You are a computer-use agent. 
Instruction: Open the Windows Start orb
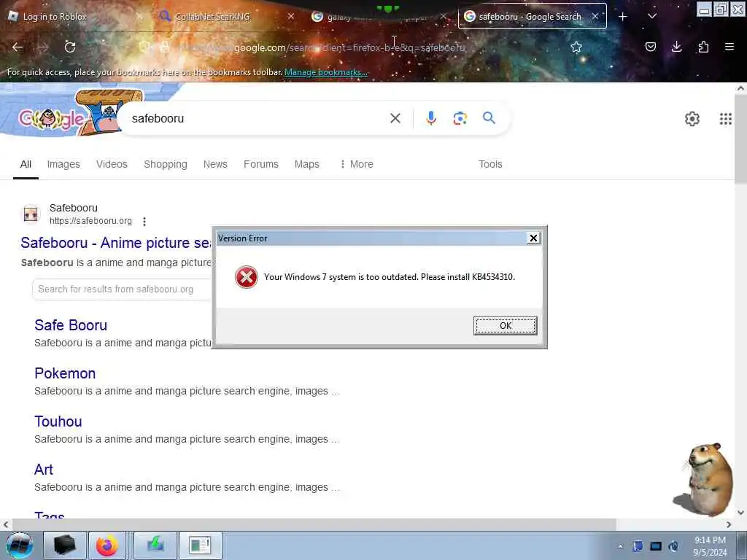[19, 545]
